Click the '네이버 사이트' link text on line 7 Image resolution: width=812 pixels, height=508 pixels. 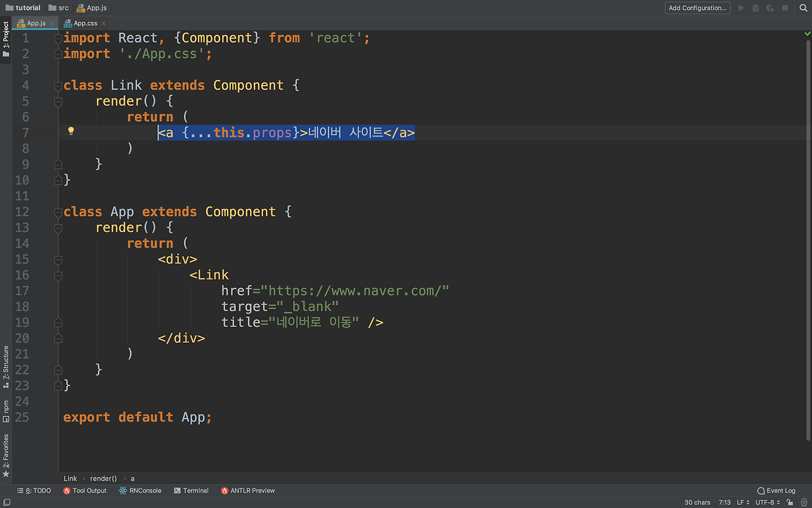pos(346,133)
